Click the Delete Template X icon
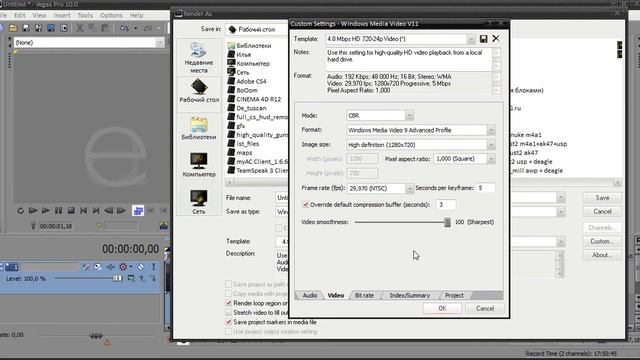The height and width of the screenshot is (360, 640). click(x=496, y=38)
